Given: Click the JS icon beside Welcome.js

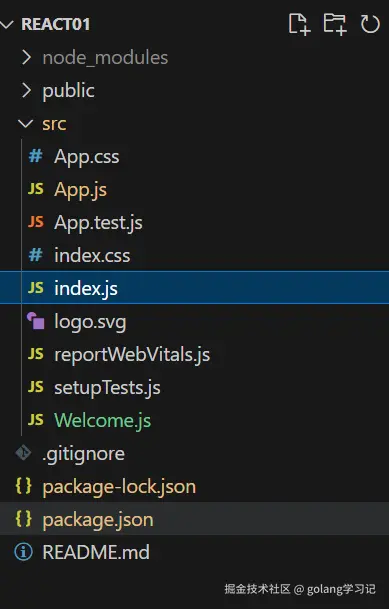Looking at the screenshot, I should [x=36, y=420].
